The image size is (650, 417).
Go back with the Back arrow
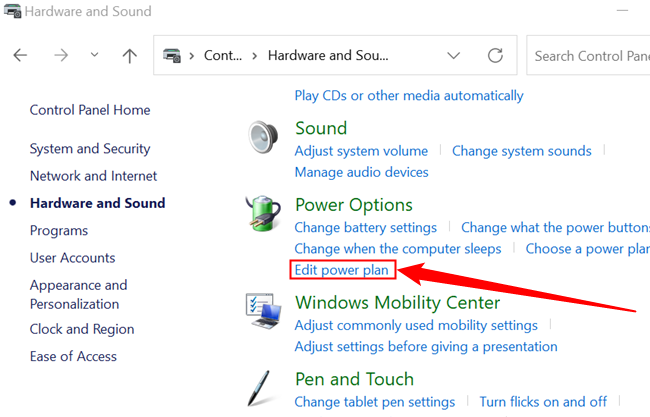(x=21, y=56)
